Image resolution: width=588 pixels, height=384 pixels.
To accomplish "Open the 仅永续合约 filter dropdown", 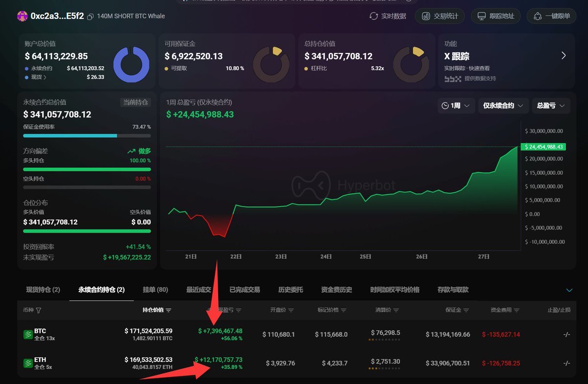I will (x=503, y=105).
